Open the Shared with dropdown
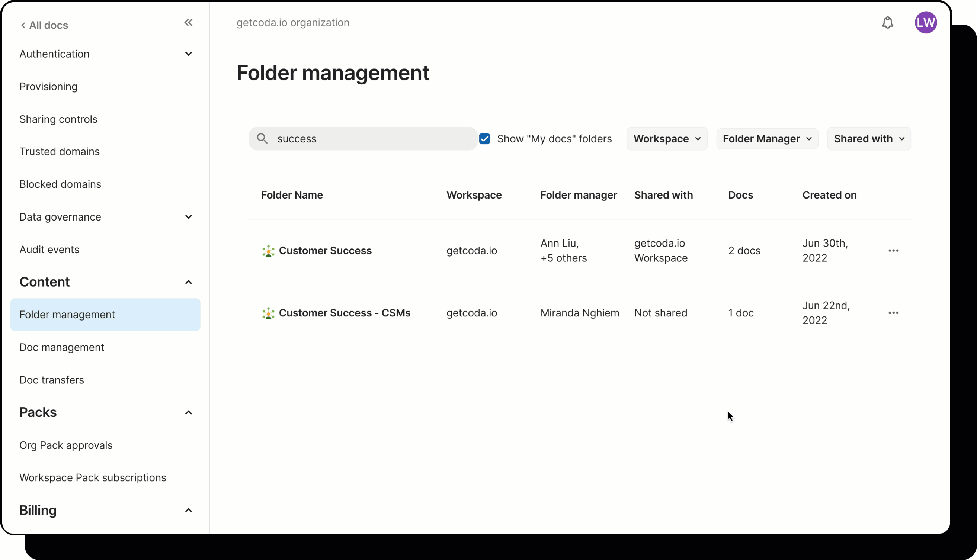The height and width of the screenshot is (560, 977). (869, 138)
